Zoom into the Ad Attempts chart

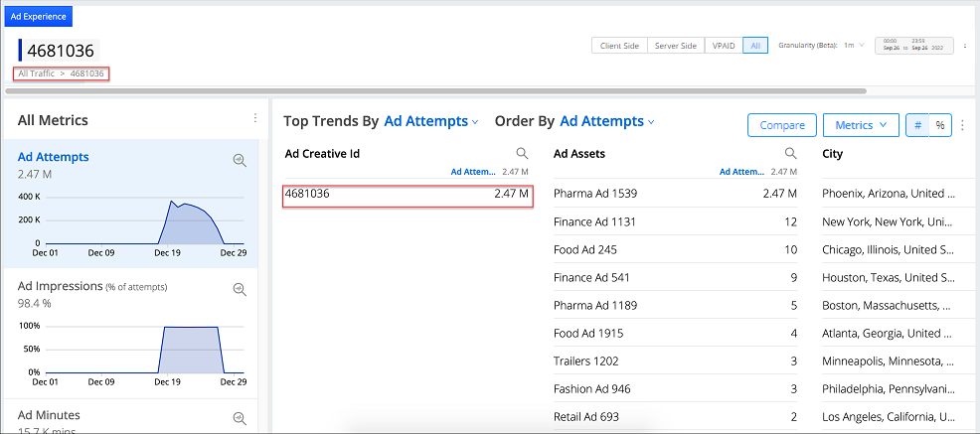click(239, 160)
